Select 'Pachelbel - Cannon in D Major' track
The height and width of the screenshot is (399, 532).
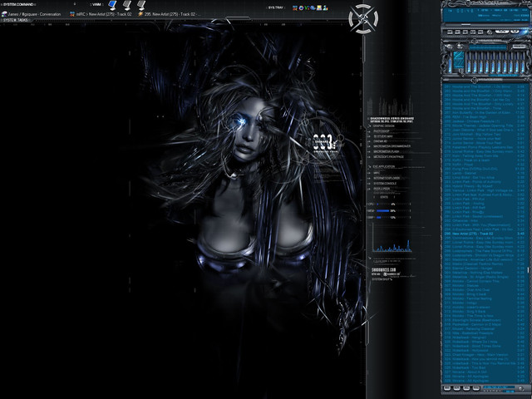click(x=484, y=324)
